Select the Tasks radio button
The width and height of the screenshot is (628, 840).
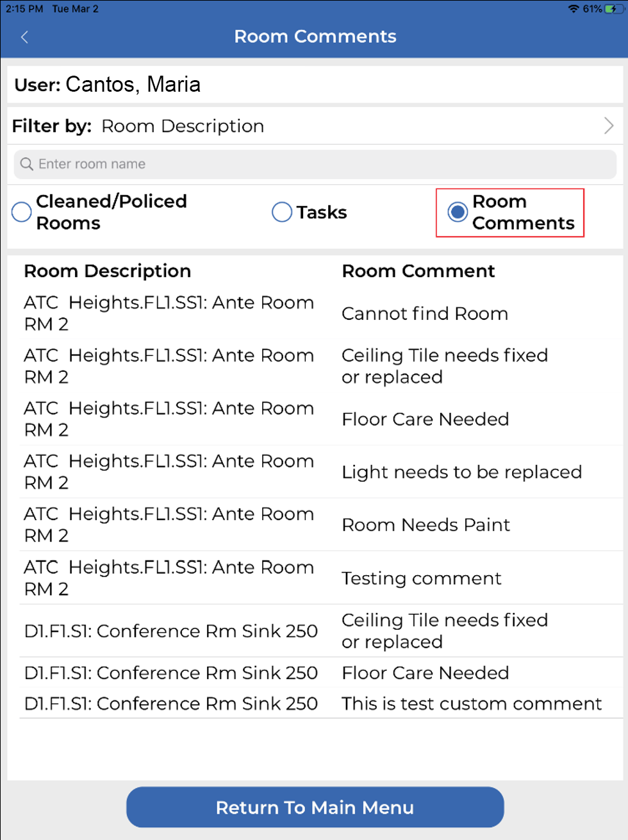pos(282,212)
